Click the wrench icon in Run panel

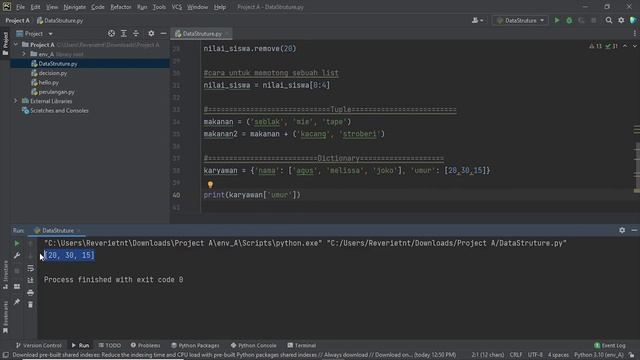17,256
